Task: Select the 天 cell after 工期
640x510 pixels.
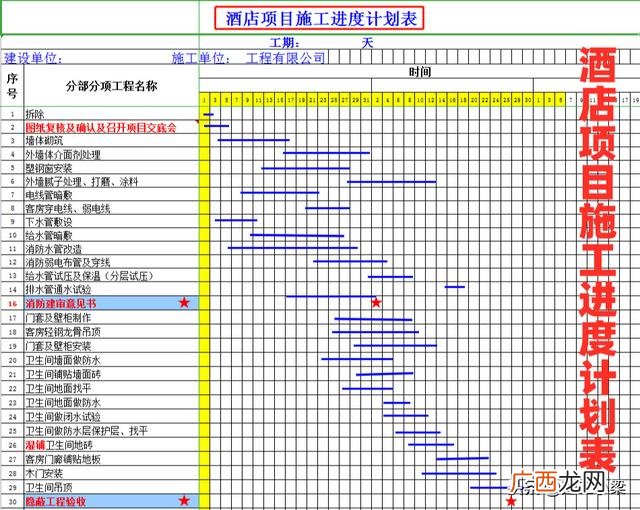Action: [367, 43]
